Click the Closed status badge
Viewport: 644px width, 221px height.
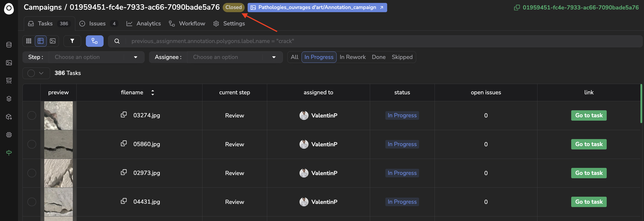233,7
